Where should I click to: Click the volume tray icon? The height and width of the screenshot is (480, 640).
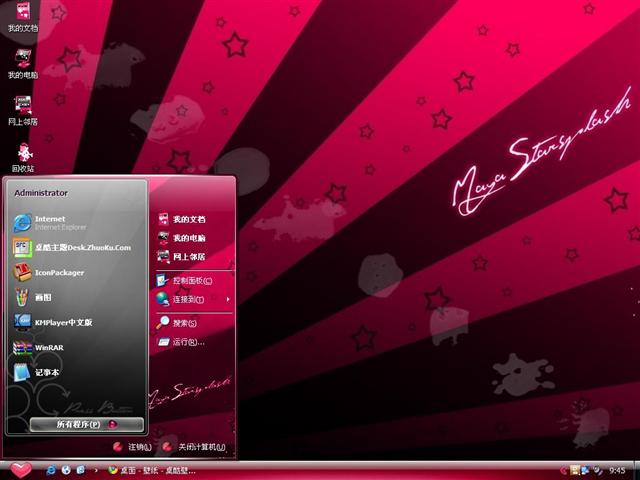[x=597, y=470]
